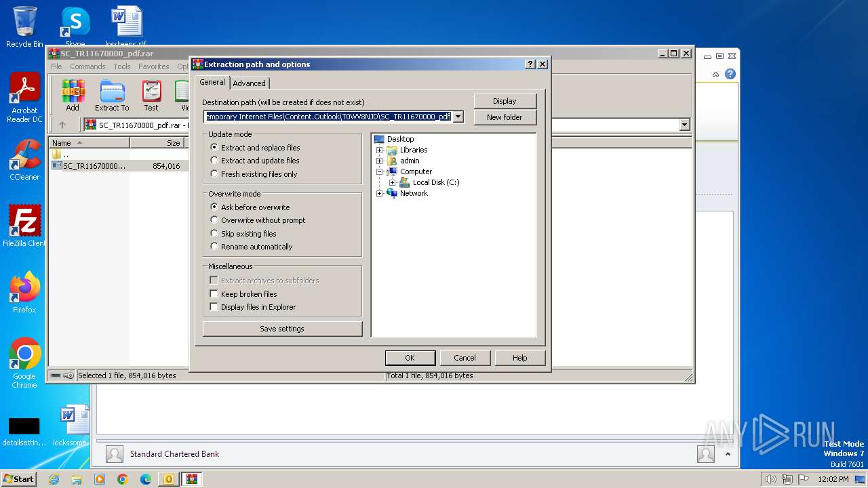Collapse the Outlook ribbon with the chevron
The image size is (868, 488).
point(715,75)
